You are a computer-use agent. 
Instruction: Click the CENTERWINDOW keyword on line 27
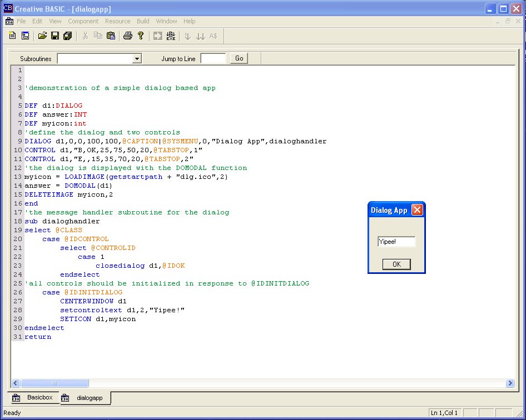87,301
